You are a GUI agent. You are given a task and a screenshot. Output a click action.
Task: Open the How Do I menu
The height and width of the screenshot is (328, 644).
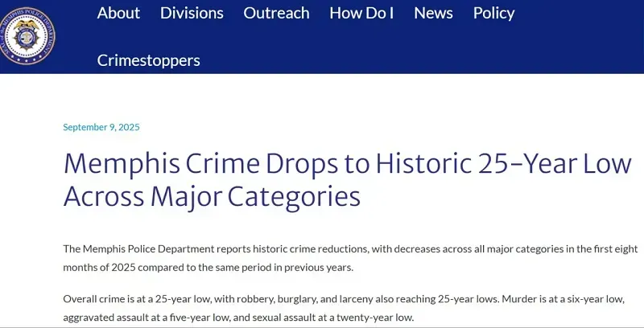pos(361,13)
